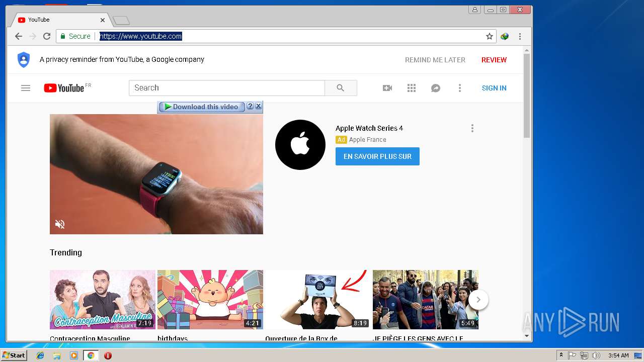Open a new browser tab

click(121, 21)
